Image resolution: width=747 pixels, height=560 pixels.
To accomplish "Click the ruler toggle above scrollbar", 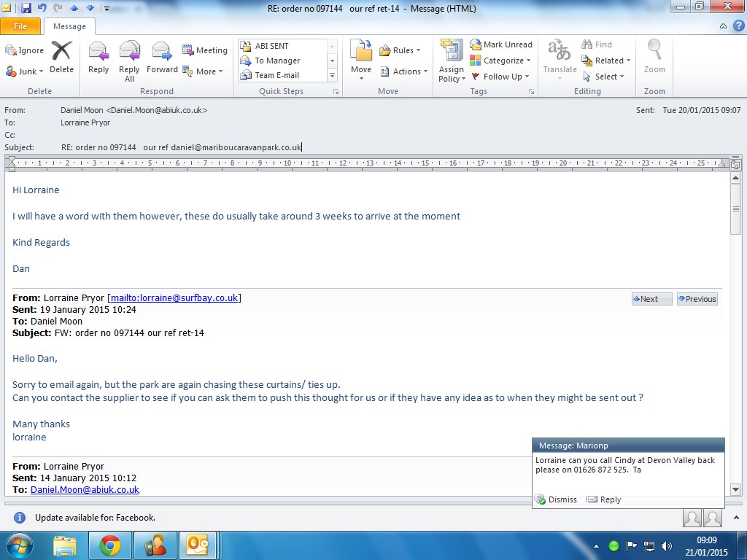I will click(735, 165).
